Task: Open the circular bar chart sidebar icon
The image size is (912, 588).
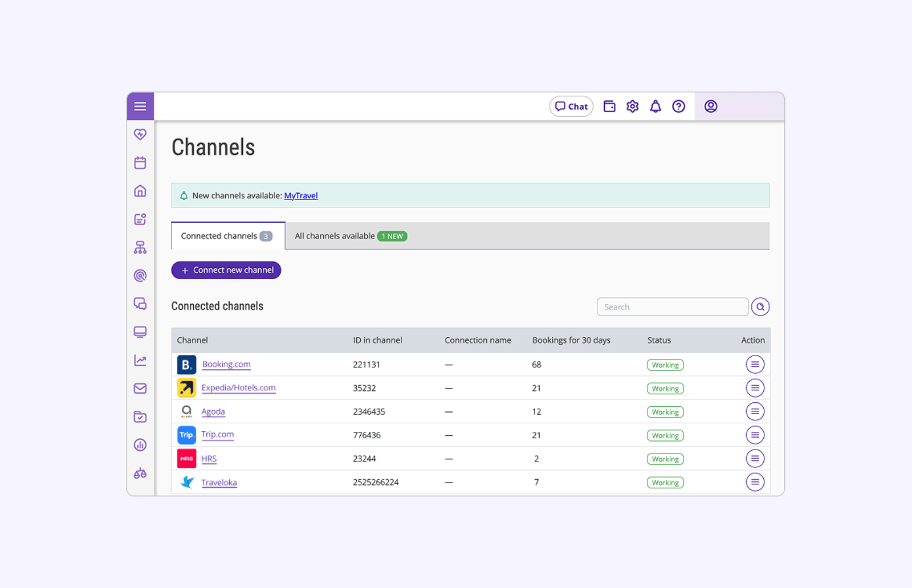Action: pyautogui.click(x=140, y=445)
